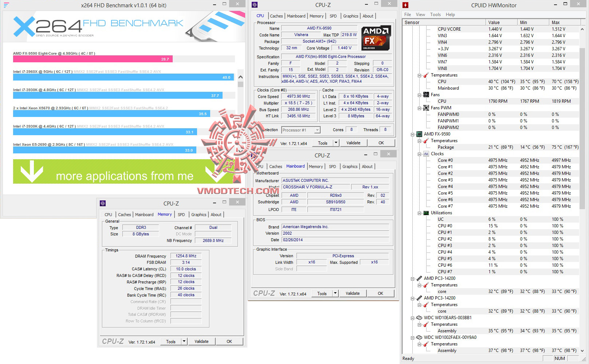Collapse the Clocks branch in HWMonitor
Image resolution: width=589 pixels, height=364 pixels.
point(420,154)
